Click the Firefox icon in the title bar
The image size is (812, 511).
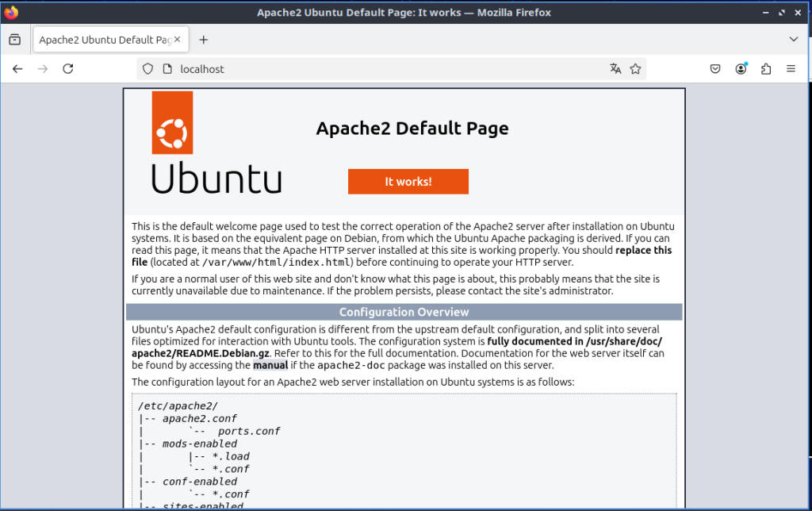[x=11, y=12]
